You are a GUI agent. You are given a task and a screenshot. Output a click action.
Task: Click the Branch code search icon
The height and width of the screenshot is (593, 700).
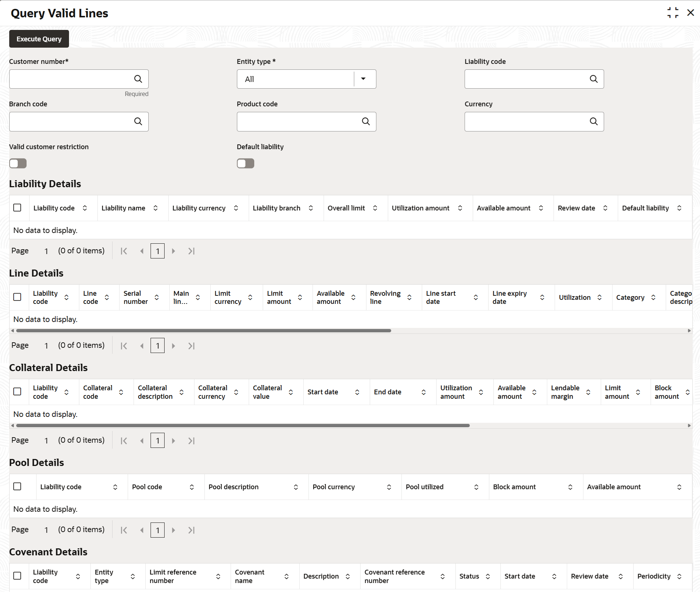pos(138,121)
